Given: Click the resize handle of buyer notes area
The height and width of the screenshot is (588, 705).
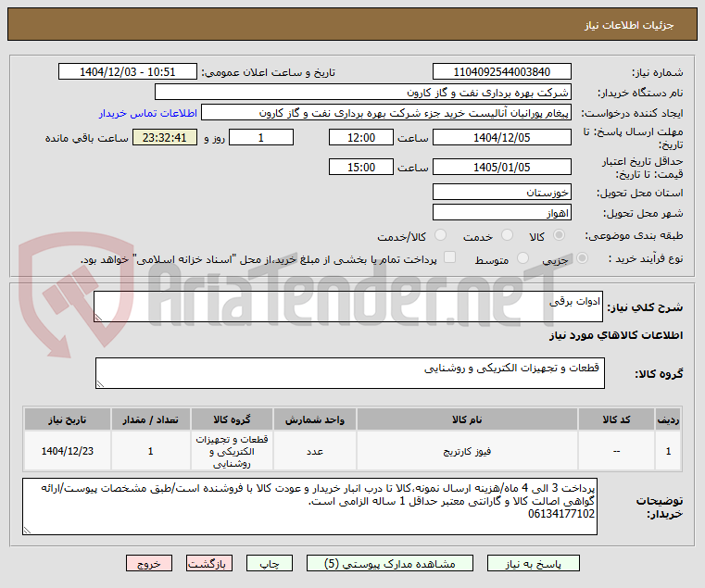Looking at the screenshot, I should [x=28, y=530].
